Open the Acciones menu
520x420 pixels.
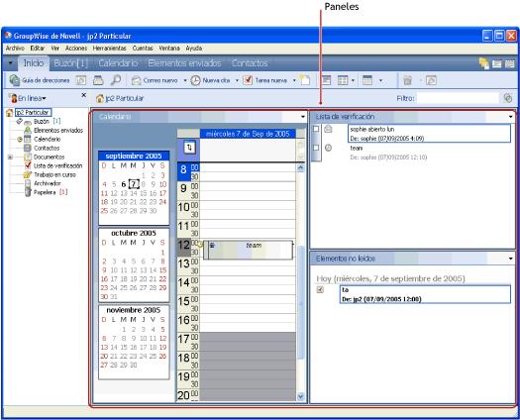pyautogui.click(x=76, y=49)
